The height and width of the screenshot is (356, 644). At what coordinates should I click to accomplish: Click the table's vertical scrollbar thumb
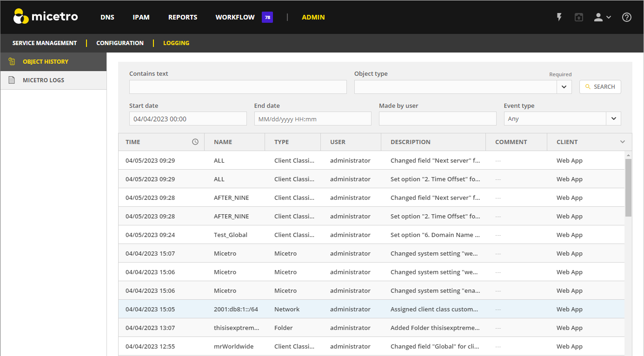pos(628,187)
